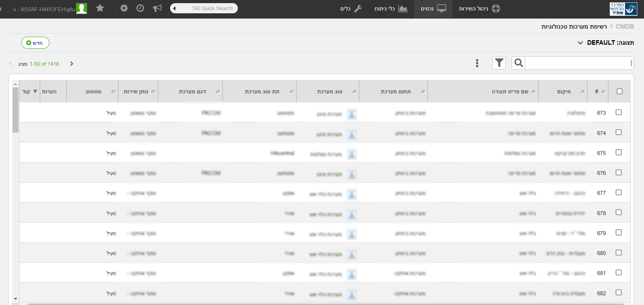Viewport: 644px width, 305px height.
Task: Check the checkbox for row 678
Action: (619, 212)
